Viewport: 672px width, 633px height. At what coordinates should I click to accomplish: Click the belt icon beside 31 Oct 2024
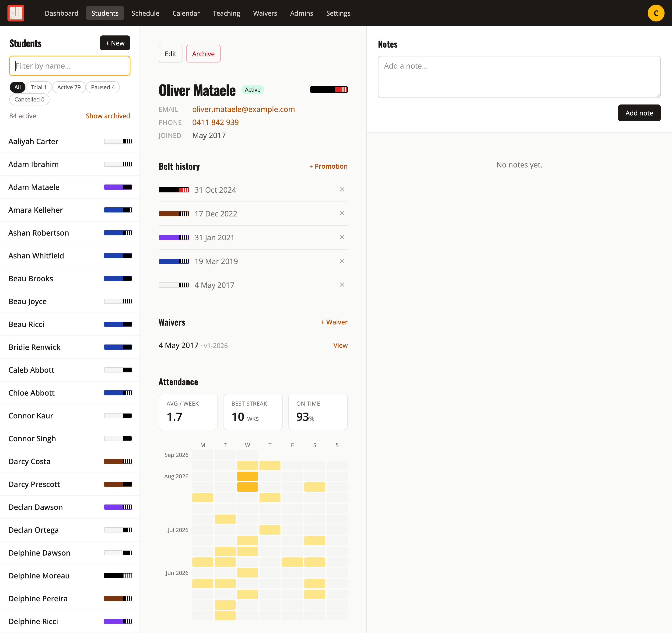pos(174,190)
